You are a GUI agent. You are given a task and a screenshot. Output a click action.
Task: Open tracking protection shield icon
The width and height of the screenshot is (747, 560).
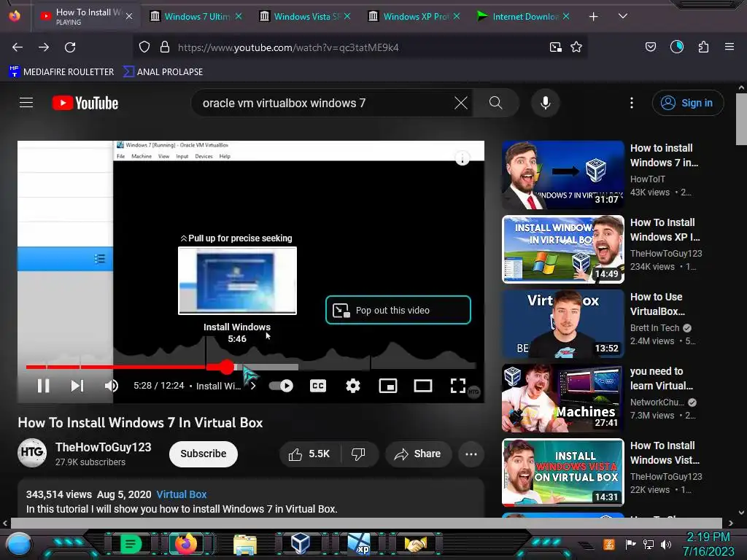(x=144, y=47)
